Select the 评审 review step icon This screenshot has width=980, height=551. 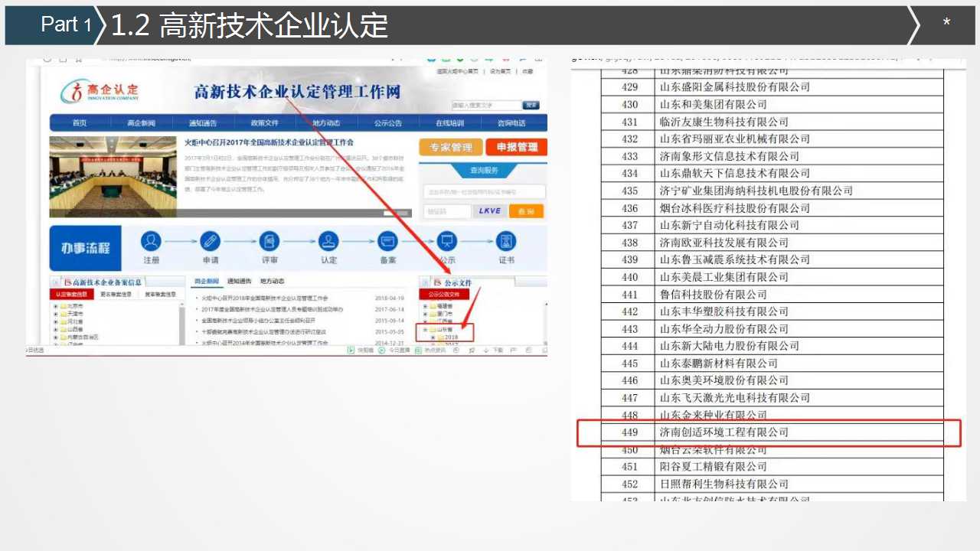269,242
